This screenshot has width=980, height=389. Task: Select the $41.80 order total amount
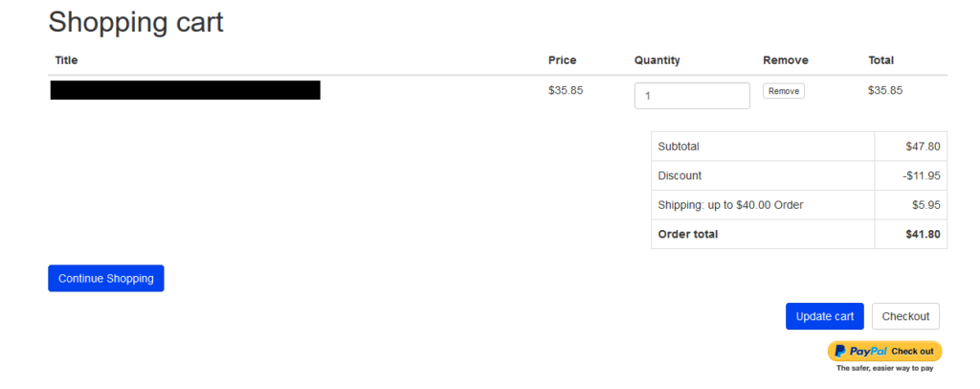tap(924, 235)
